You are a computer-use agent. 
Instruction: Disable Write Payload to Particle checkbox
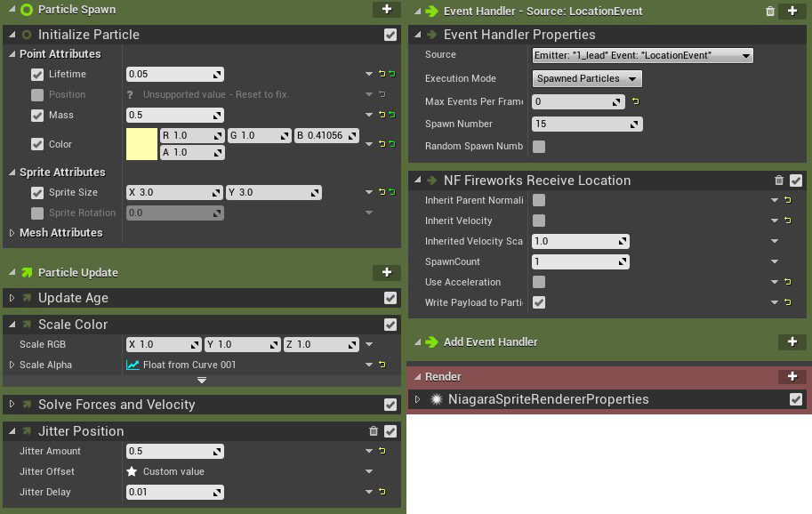[539, 302]
